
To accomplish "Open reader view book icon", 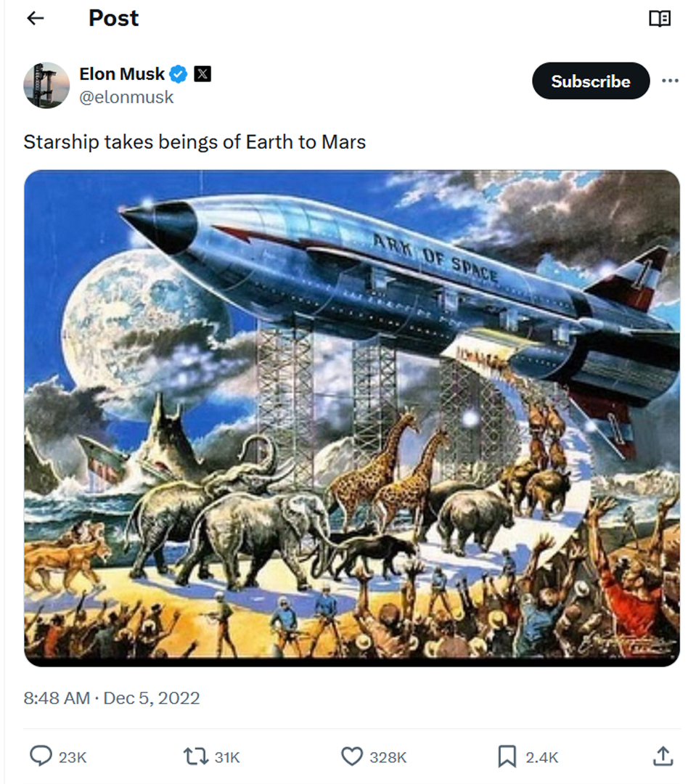I will (659, 19).
